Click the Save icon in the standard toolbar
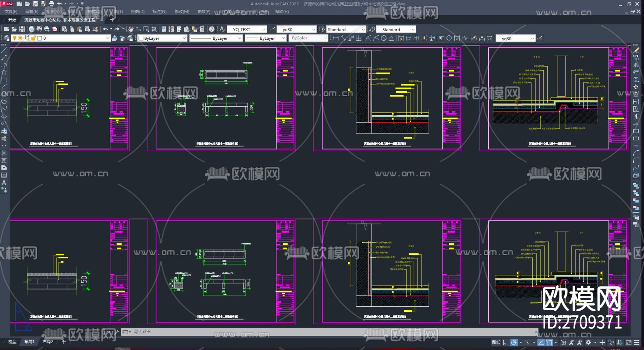 [22, 29]
